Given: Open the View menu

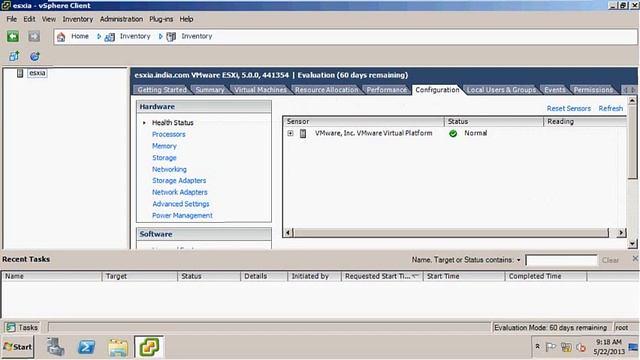Looking at the screenshot, I should [x=49, y=19].
